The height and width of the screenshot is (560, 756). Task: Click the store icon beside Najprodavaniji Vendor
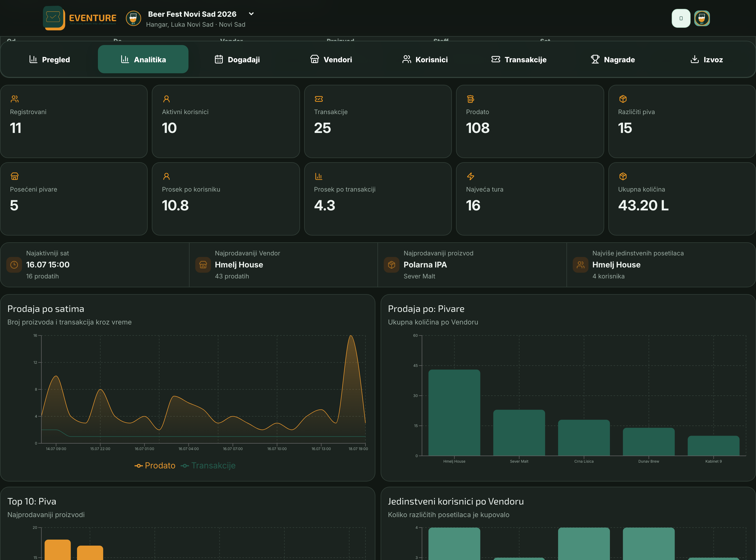203,265
